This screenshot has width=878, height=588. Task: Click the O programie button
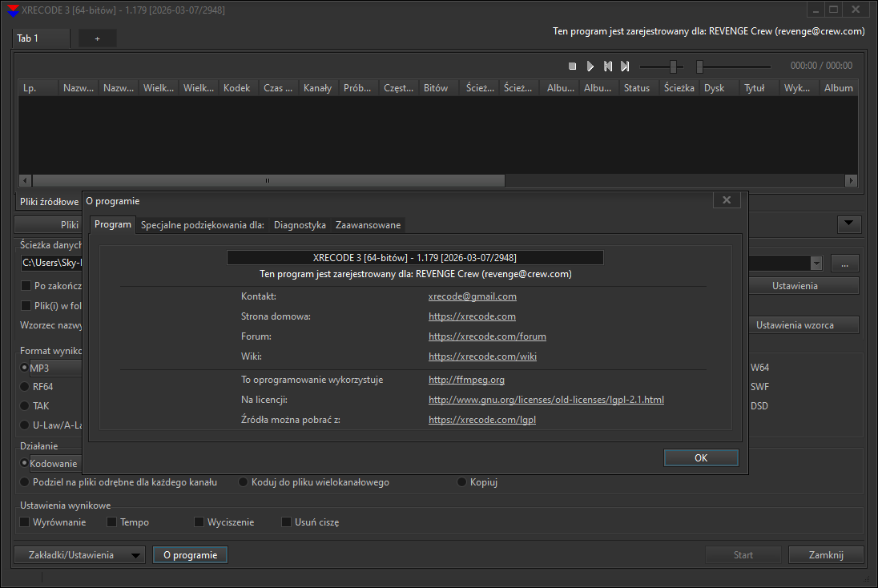click(191, 555)
